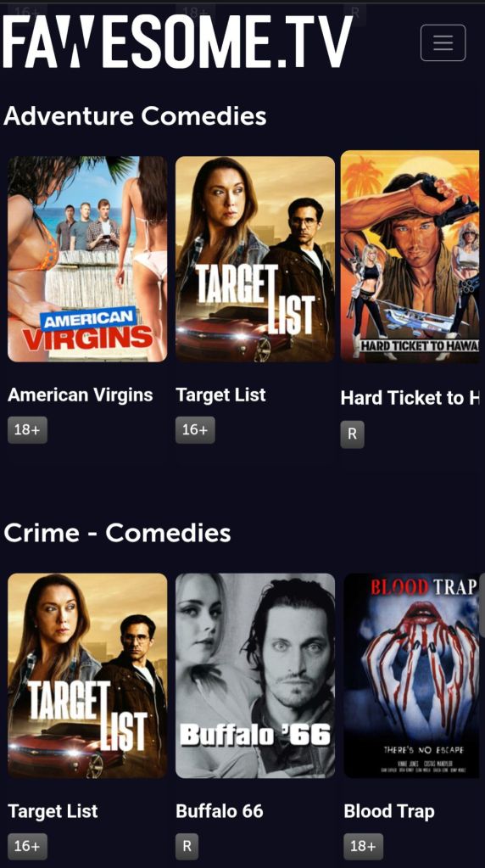Screen dimensions: 485x868
Task: Open the hamburger navigation menu
Action: point(443,42)
